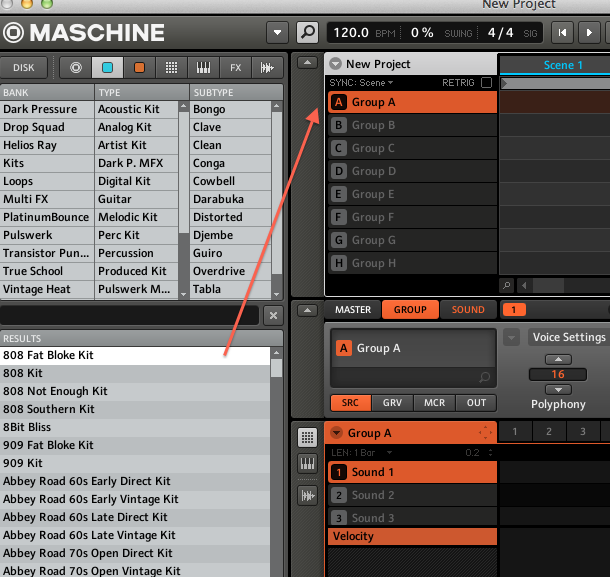Select Group C slot
The image size is (610, 577).
coord(412,148)
